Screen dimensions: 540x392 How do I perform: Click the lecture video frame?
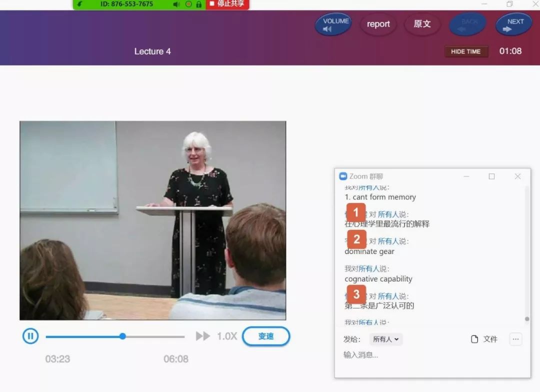152,220
